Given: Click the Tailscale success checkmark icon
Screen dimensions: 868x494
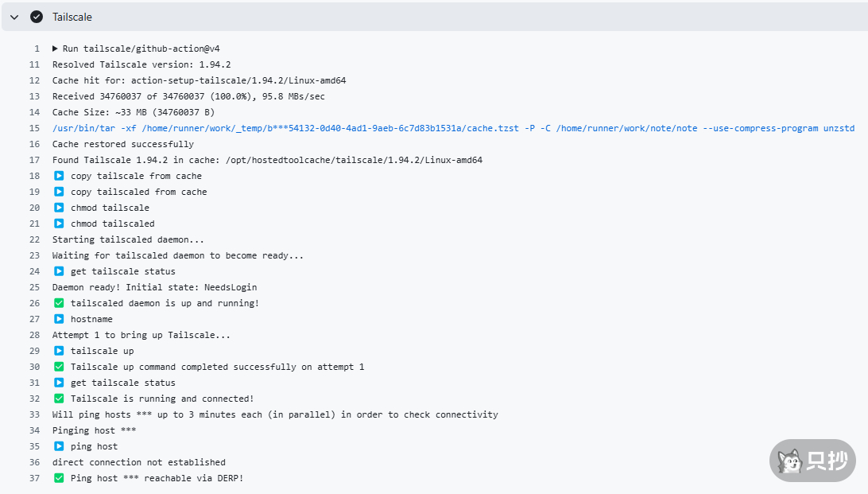Looking at the screenshot, I should pyautogui.click(x=37, y=18).
